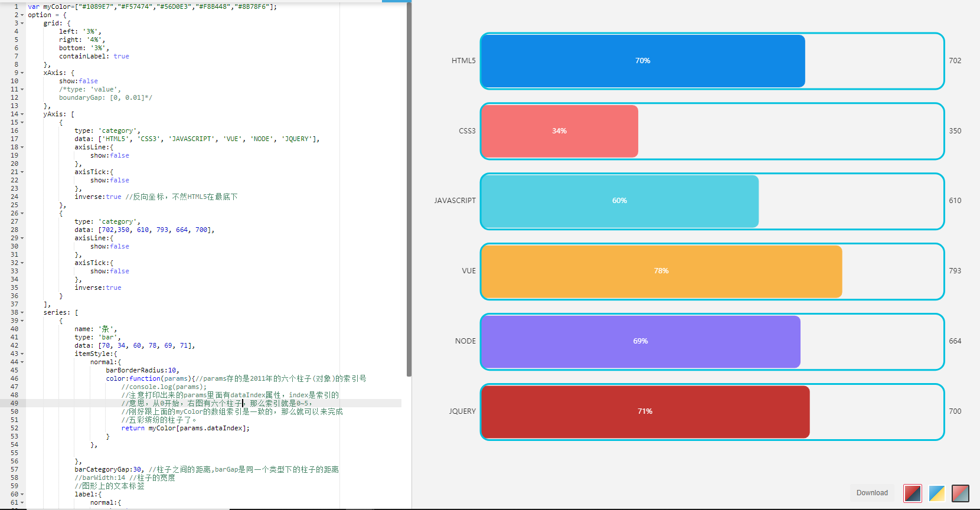Click the '//console.log(params);' comment line
This screenshot has width=980, height=510.
coord(164,387)
